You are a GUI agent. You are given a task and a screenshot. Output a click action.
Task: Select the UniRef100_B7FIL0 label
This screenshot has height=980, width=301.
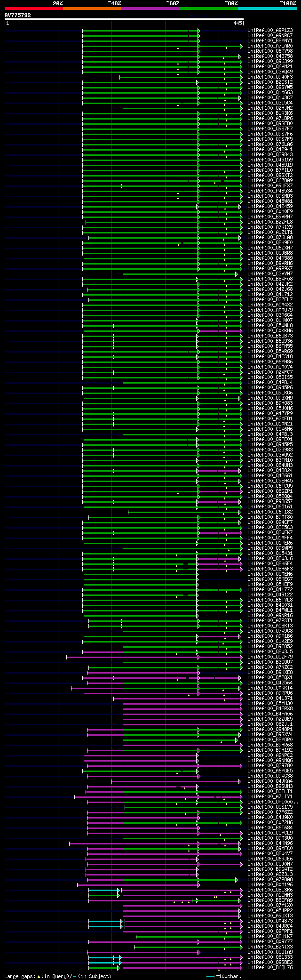270,170
